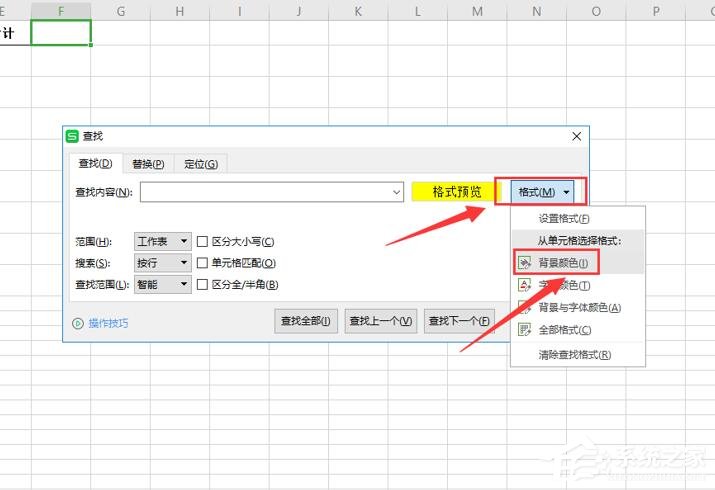Click the operation tips play icon
715x490 pixels.
[77, 323]
